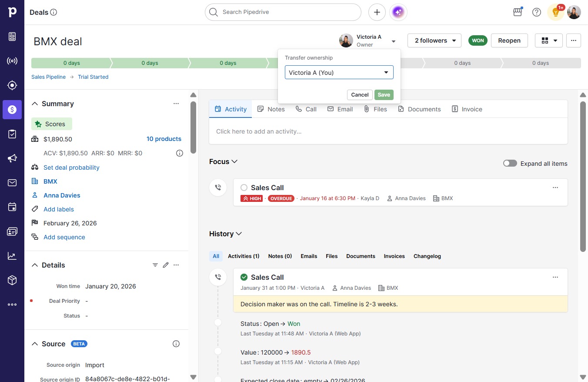Viewport: 588px width, 382px height.
Task: Click the quick add plus button
Action: tap(377, 12)
